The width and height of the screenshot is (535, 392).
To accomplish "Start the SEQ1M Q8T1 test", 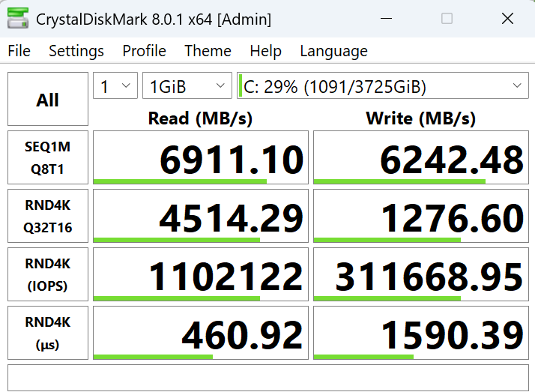I will (x=48, y=157).
